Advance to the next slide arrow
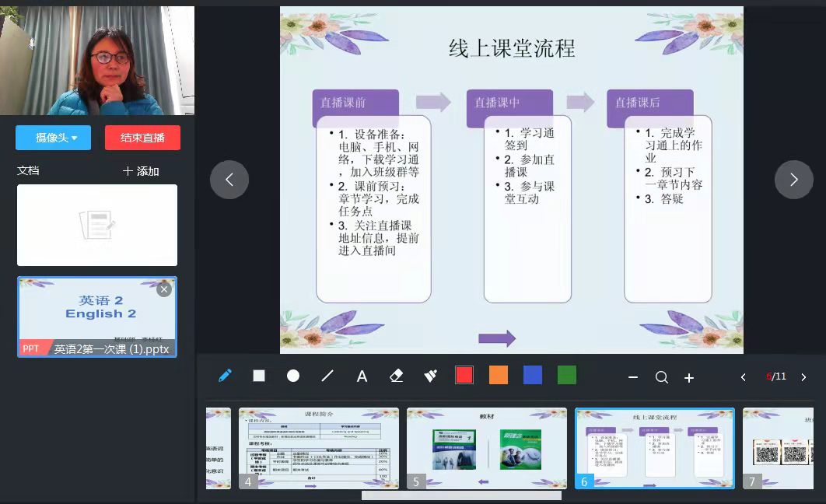 (794, 180)
